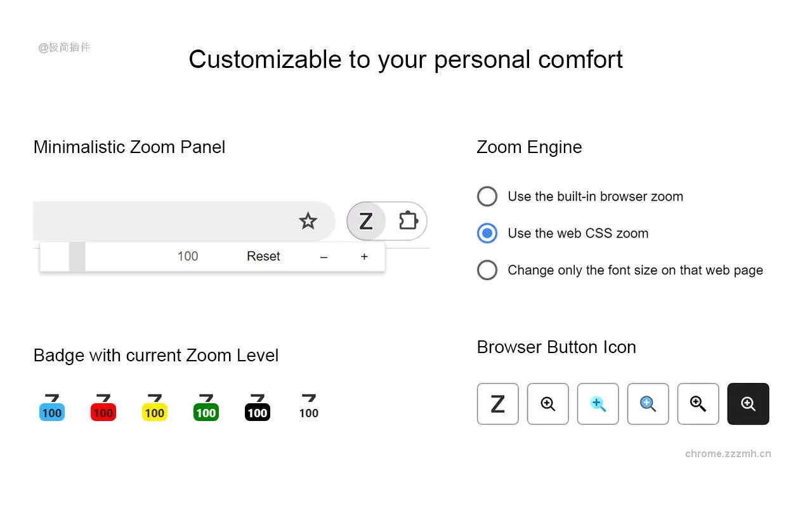Image resolution: width=812 pixels, height=508 pixels.
Task: Click the Minimalistic Zoom Panel heading
Action: click(x=129, y=147)
